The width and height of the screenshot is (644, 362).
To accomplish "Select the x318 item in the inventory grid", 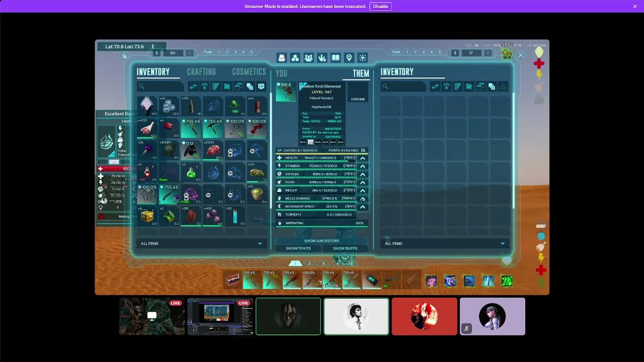I will 191,216.
